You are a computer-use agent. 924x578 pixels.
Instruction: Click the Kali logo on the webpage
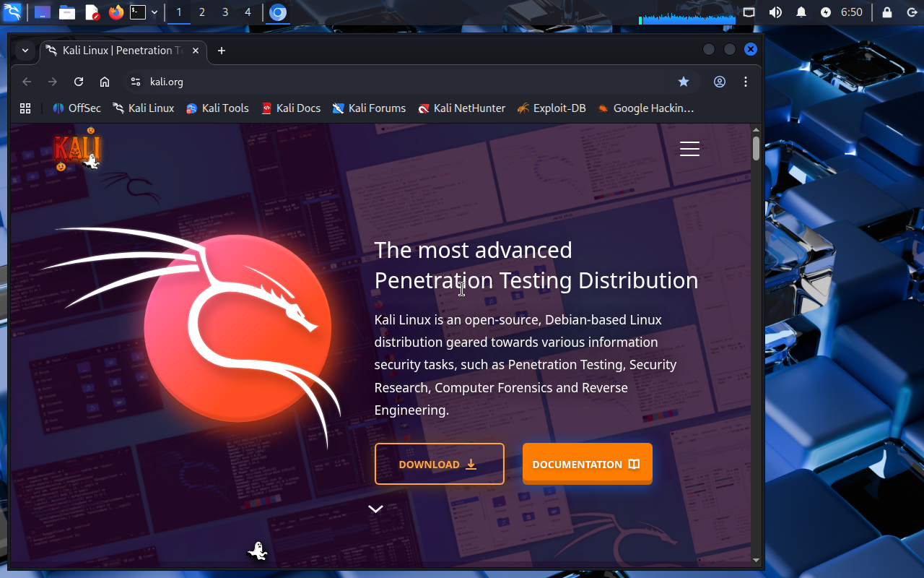(x=77, y=150)
